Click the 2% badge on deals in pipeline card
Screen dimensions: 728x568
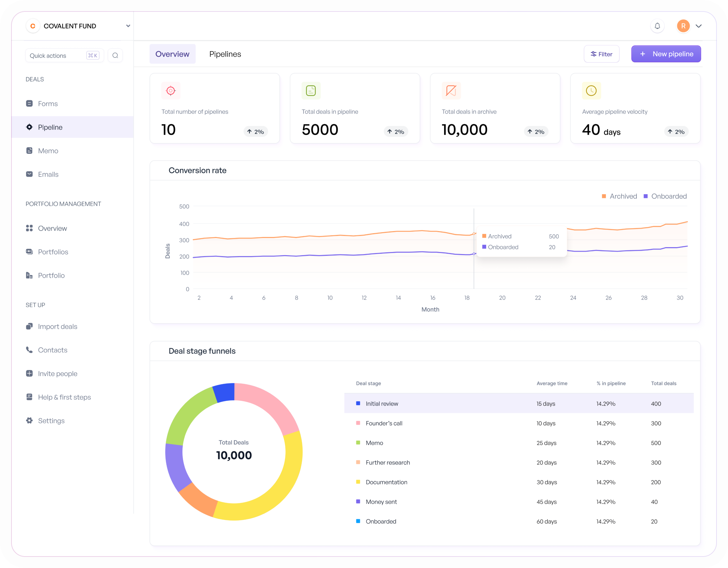[x=396, y=132]
